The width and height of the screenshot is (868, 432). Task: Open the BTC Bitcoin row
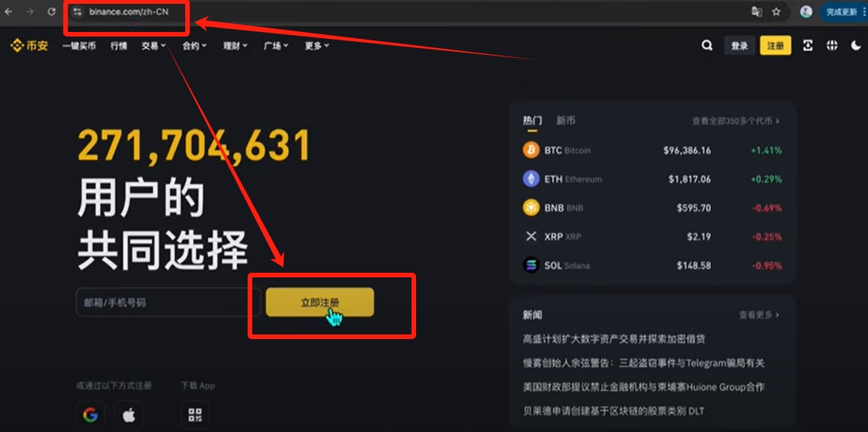coord(652,150)
